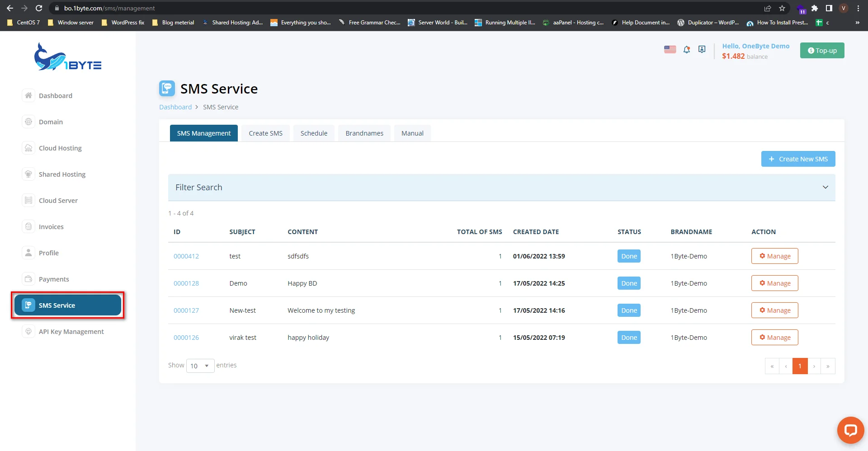Image resolution: width=868 pixels, height=451 pixels.
Task: Manage SMS 0000126
Action: 774,337
